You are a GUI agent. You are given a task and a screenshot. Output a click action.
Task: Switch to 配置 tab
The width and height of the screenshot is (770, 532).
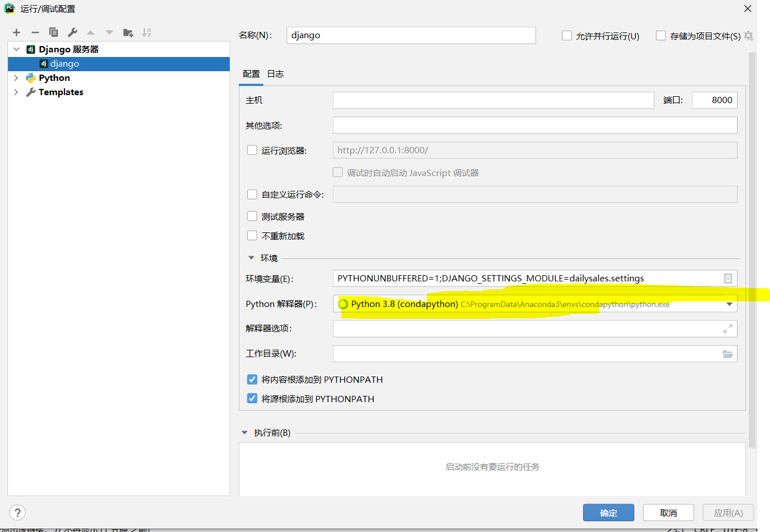point(251,74)
